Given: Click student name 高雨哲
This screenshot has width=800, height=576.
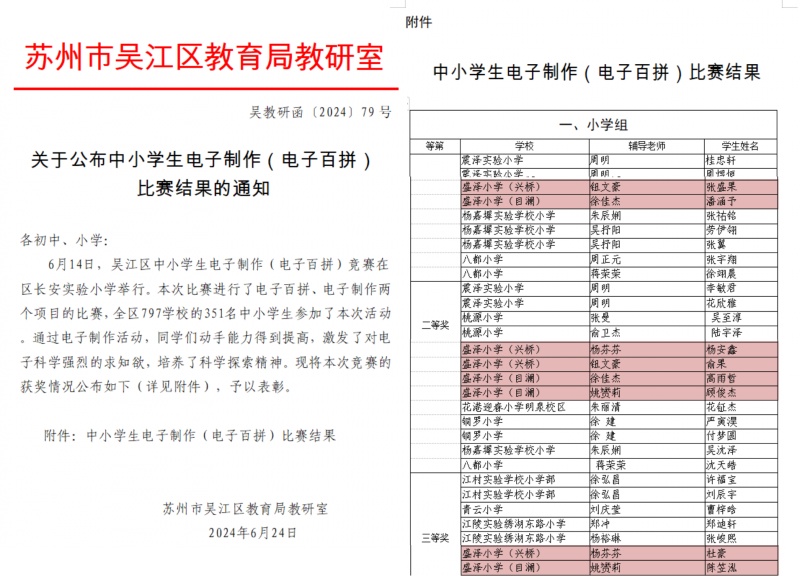Looking at the screenshot, I should point(721,378).
